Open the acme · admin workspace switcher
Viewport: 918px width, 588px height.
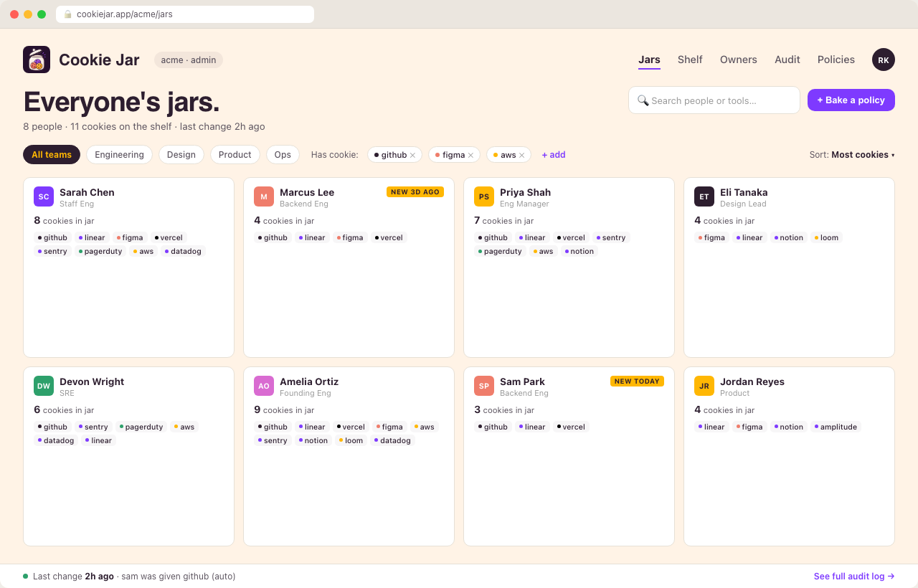[189, 60]
